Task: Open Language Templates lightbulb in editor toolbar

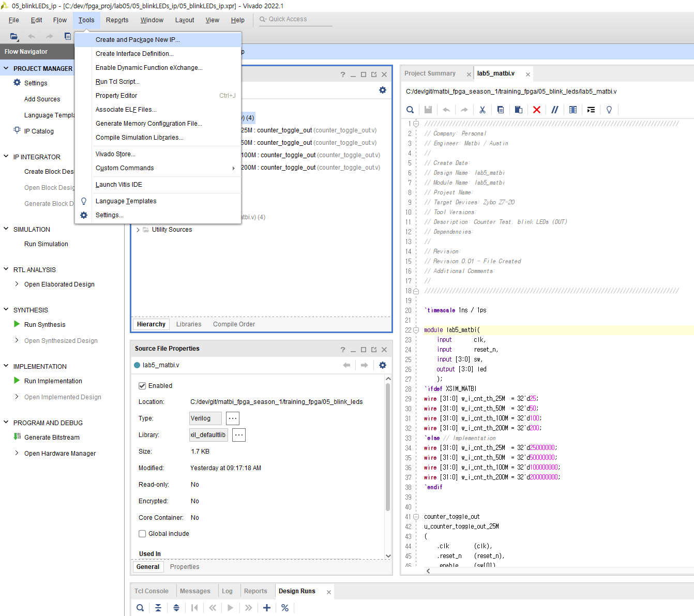Action: click(x=609, y=110)
